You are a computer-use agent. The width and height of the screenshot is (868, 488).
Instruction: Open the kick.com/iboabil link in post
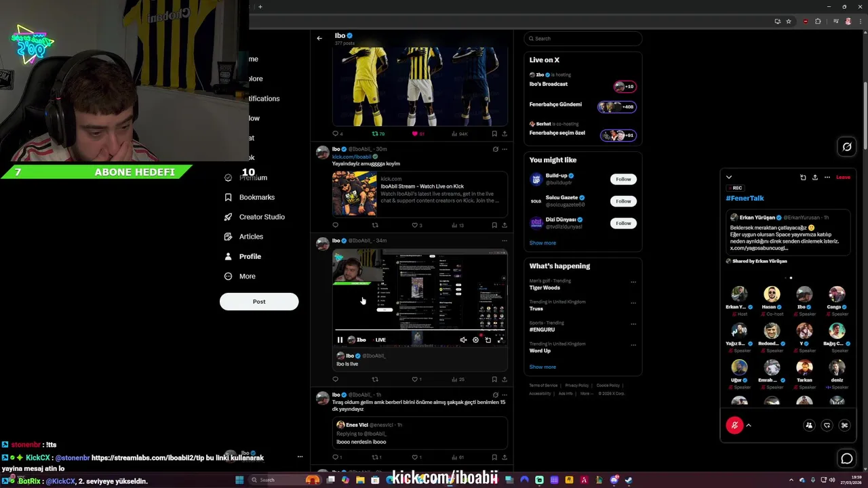coord(351,157)
